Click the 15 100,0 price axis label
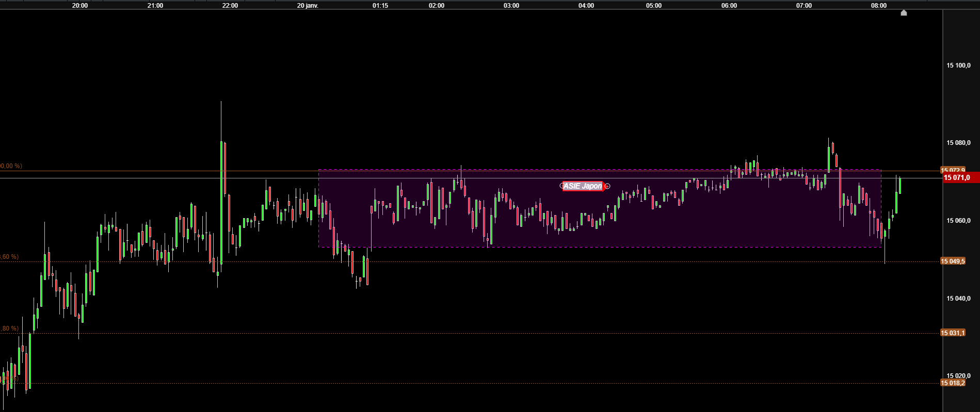The image size is (980, 412). coord(958,65)
